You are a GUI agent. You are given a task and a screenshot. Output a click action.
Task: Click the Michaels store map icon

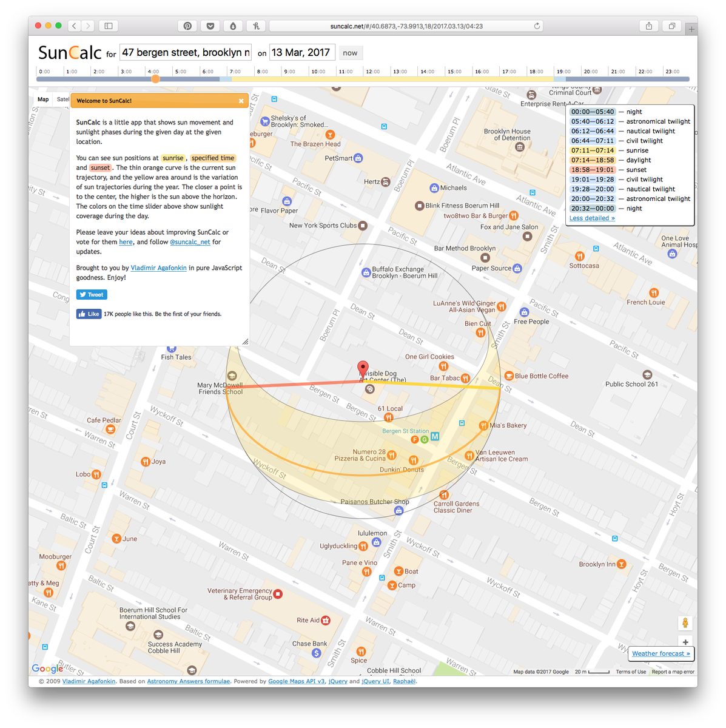434,188
